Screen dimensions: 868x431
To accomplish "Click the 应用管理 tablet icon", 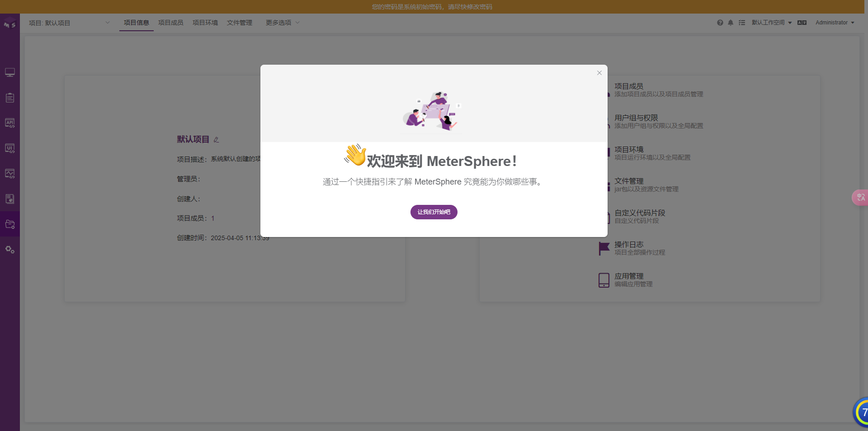I will 604,280.
